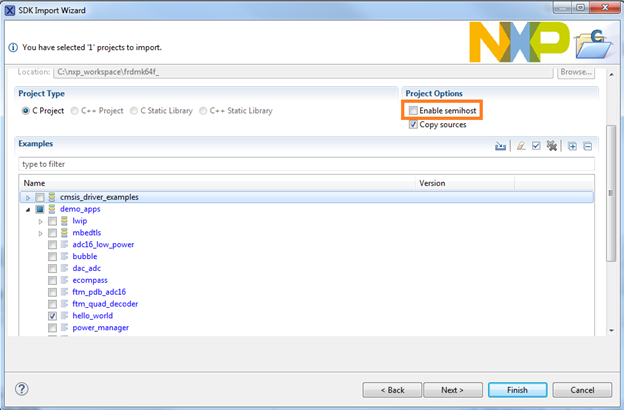
Task: Select the C Static Library radio button
Action: click(x=134, y=111)
